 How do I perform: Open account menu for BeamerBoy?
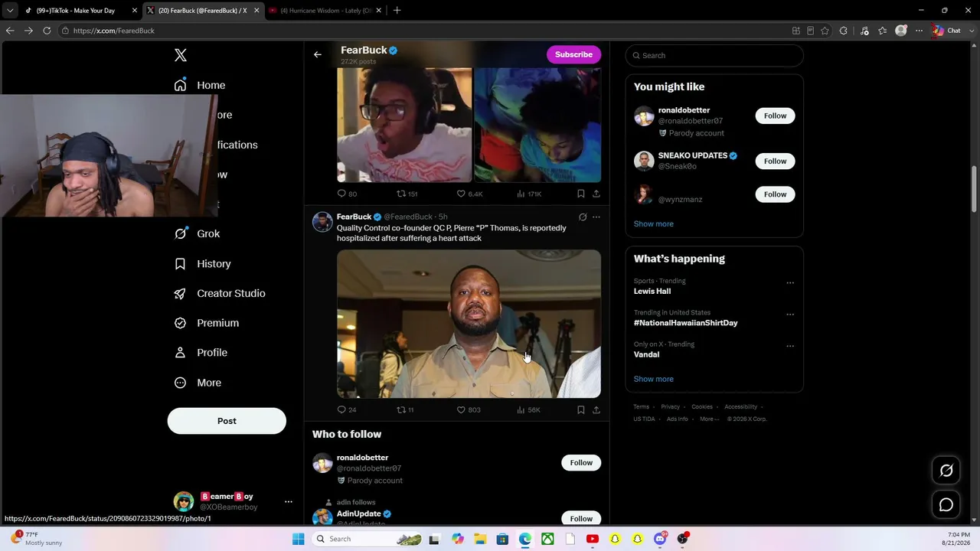(x=289, y=501)
